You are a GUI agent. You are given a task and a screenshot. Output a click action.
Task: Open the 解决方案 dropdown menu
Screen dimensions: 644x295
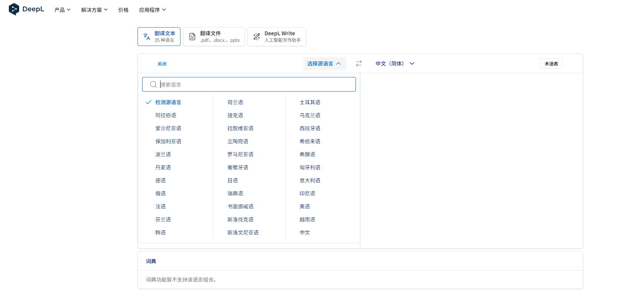(x=94, y=10)
